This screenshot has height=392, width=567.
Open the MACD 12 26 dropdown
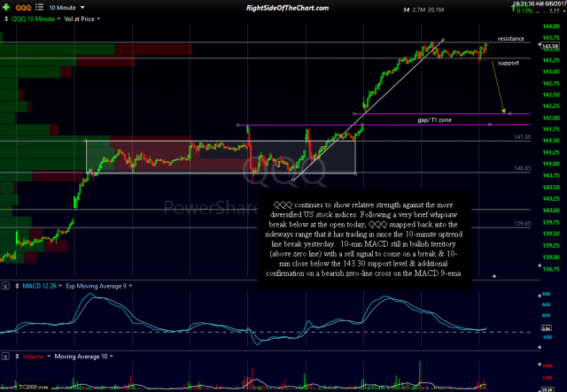[42, 286]
